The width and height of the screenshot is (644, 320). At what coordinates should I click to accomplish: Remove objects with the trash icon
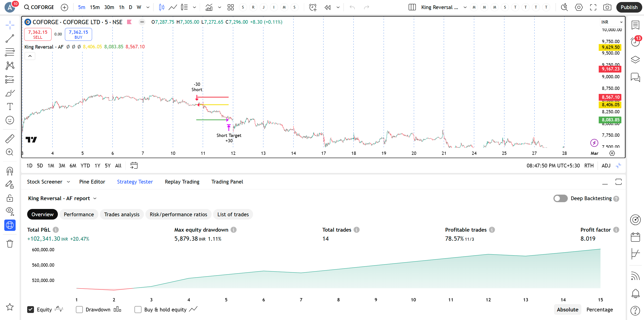[x=10, y=243]
